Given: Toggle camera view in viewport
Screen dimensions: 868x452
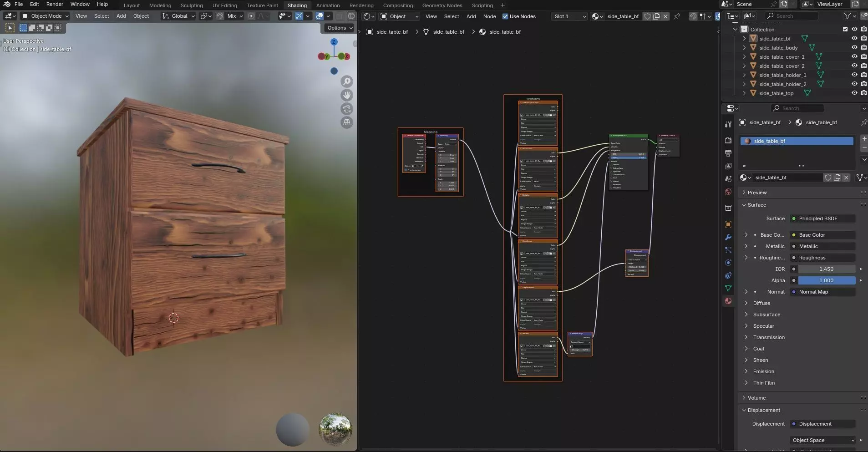Looking at the screenshot, I should click(347, 109).
